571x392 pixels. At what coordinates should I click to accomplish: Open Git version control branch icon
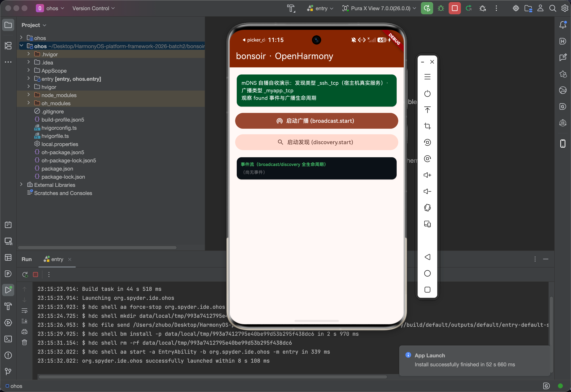8,371
